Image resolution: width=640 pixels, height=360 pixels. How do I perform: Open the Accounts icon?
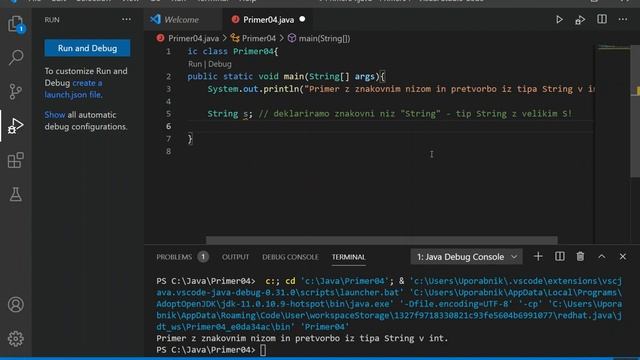pos(16,304)
